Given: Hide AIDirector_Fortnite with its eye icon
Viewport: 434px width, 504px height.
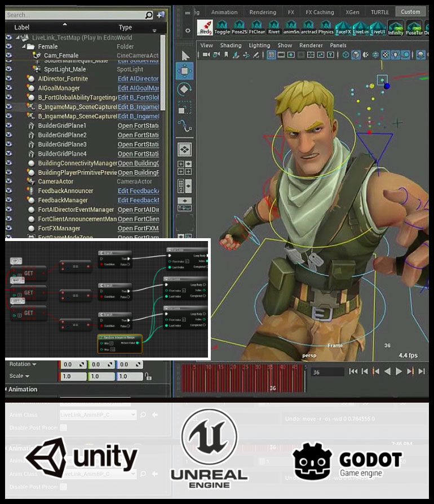Looking at the screenshot, I should click(x=8, y=78).
